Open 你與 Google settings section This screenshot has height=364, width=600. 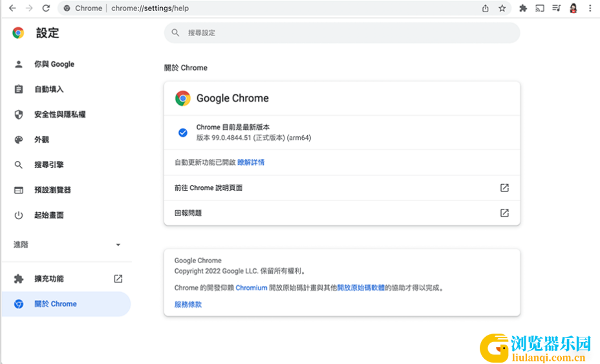pyautogui.click(x=66, y=64)
